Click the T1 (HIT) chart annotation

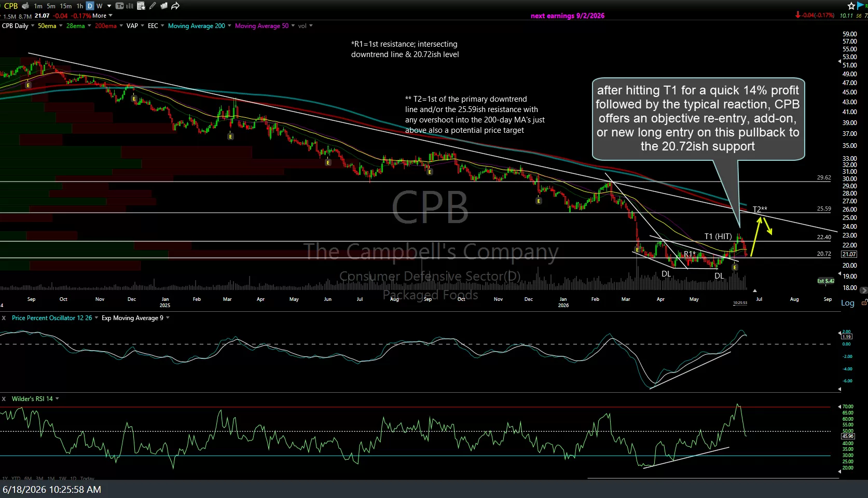(x=718, y=237)
